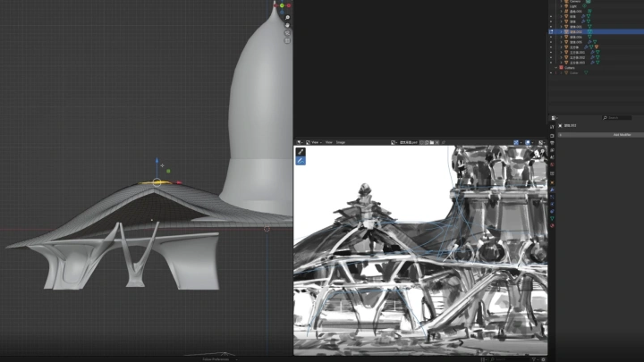
Task: Open the Object Constraints properties tab
Action: click(552, 211)
